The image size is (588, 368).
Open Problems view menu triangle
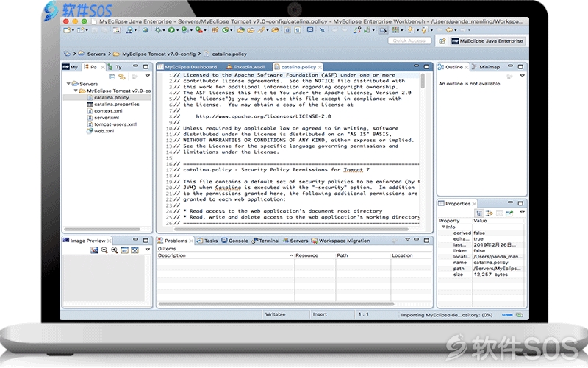(408, 240)
